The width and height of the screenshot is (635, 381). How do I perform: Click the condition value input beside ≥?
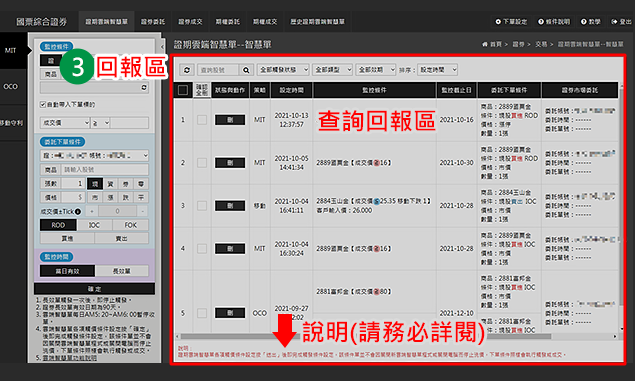pyautogui.click(x=130, y=123)
